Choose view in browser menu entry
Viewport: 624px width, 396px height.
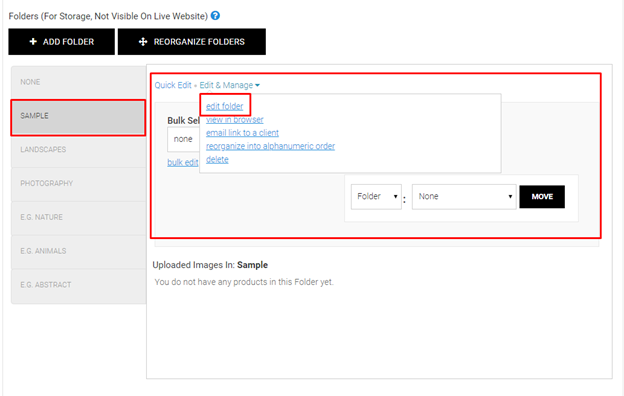point(234,119)
